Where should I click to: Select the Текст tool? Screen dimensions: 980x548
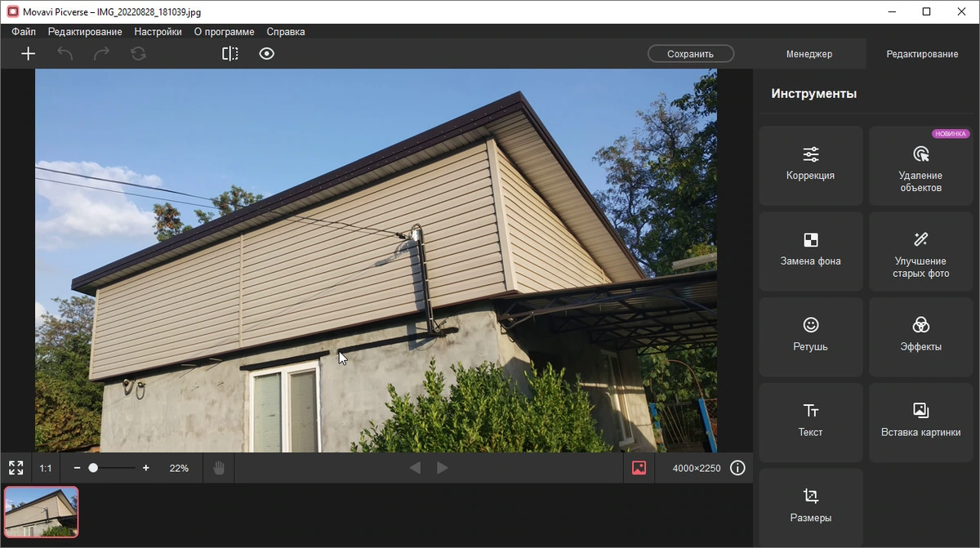[x=811, y=422]
